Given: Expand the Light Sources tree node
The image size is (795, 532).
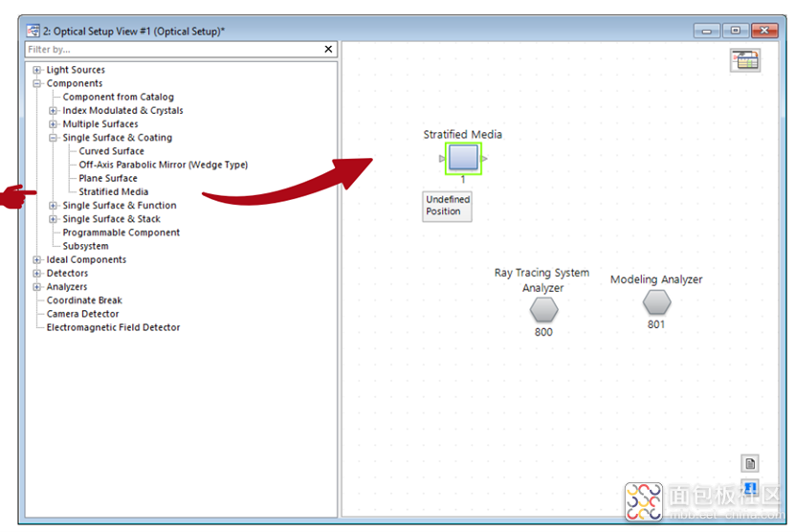Looking at the screenshot, I should (x=36, y=70).
